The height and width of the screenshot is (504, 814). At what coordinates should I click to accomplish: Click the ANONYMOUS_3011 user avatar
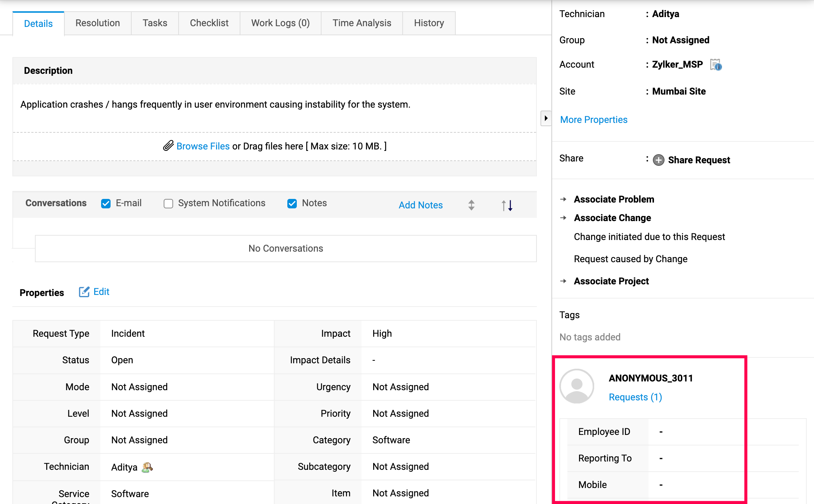click(x=576, y=386)
